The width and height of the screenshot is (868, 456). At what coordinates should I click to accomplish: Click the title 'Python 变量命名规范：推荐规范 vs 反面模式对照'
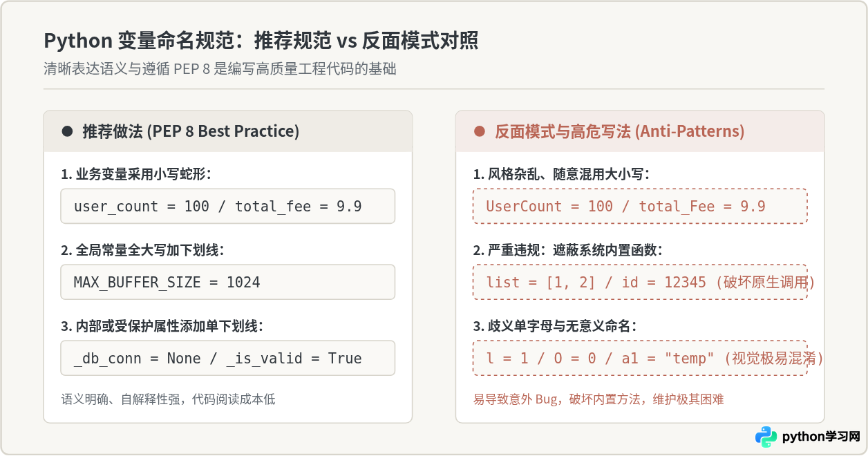(x=261, y=41)
